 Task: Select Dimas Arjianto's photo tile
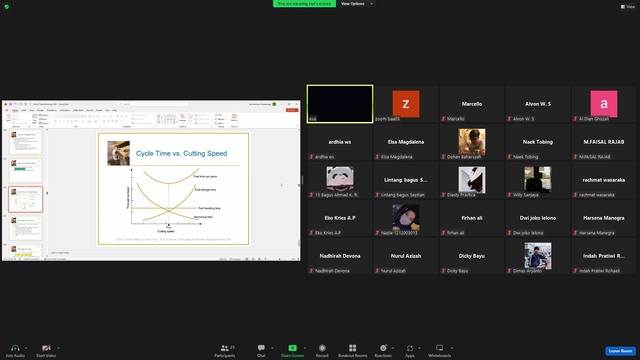(538, 256)
